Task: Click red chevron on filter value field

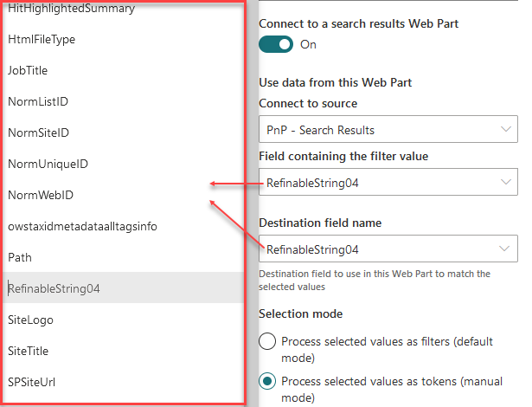Action: 505,182
